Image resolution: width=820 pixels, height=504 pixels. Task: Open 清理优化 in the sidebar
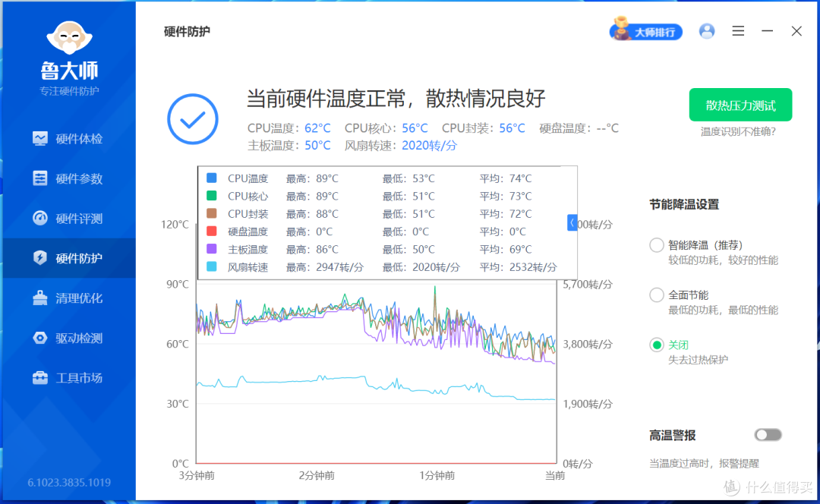pos(69,298)
